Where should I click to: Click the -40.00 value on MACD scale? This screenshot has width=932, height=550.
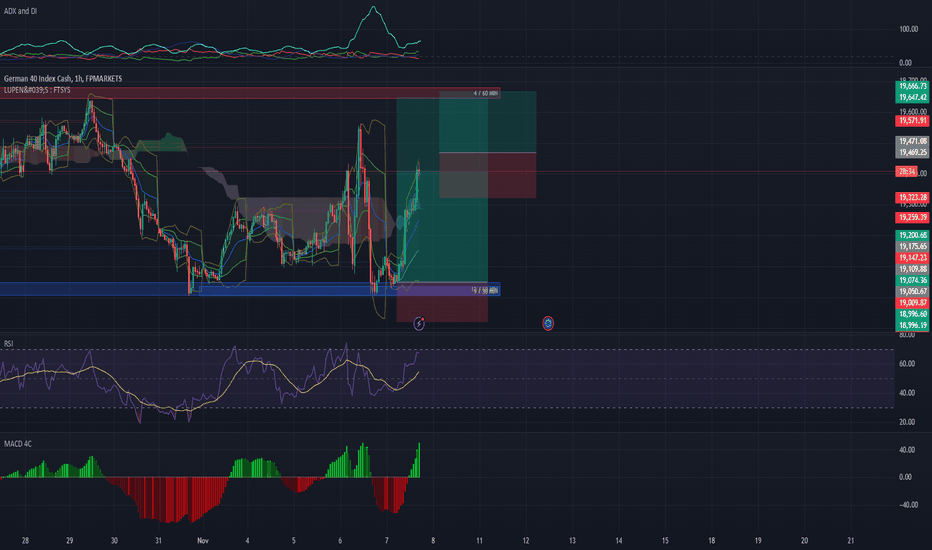point(908,505)
